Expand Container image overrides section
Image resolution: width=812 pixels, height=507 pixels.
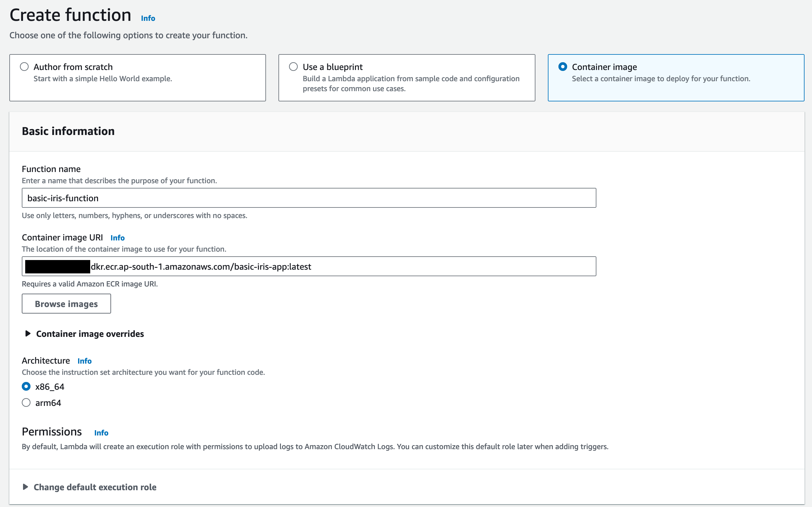(90, 334)
